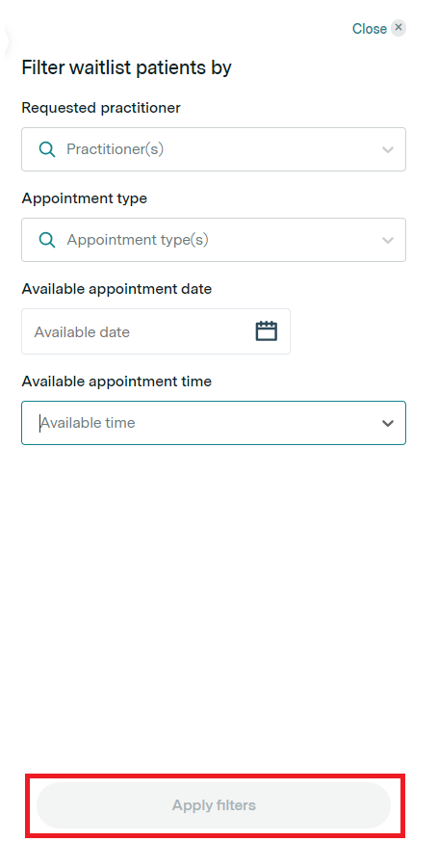Click the Requested practitioner label

coord(101,108)
